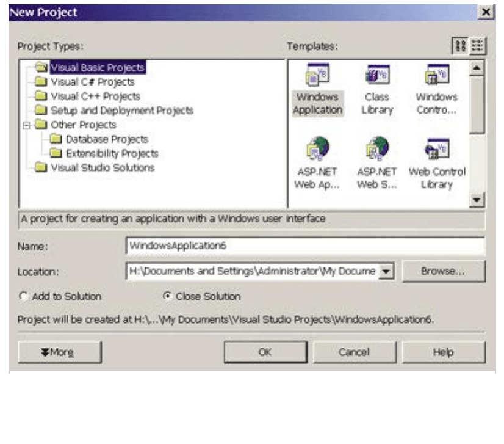Select the ASP.NET Web Service template icon
This screenshot has width=504, height=444.
[x=377, y=148]
